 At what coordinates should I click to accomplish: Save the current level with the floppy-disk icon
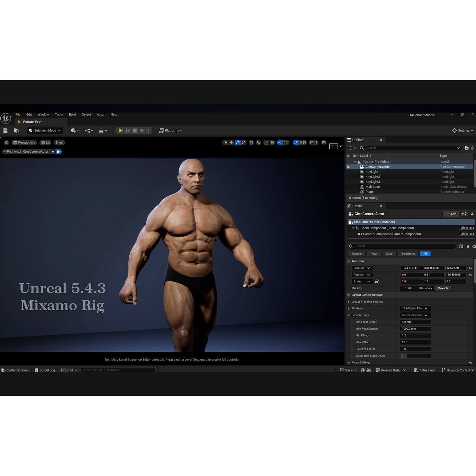[x=5, y=131]
